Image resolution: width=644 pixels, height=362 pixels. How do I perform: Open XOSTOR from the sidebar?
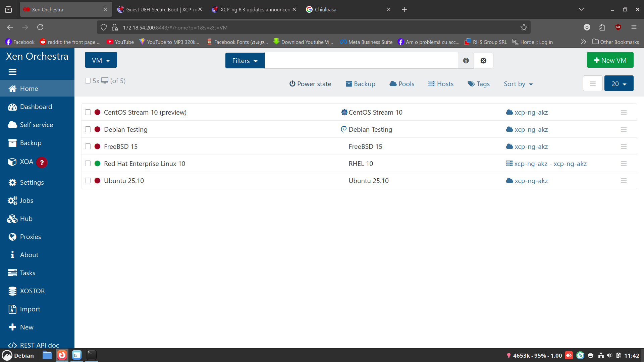click(x=32, y=291)
